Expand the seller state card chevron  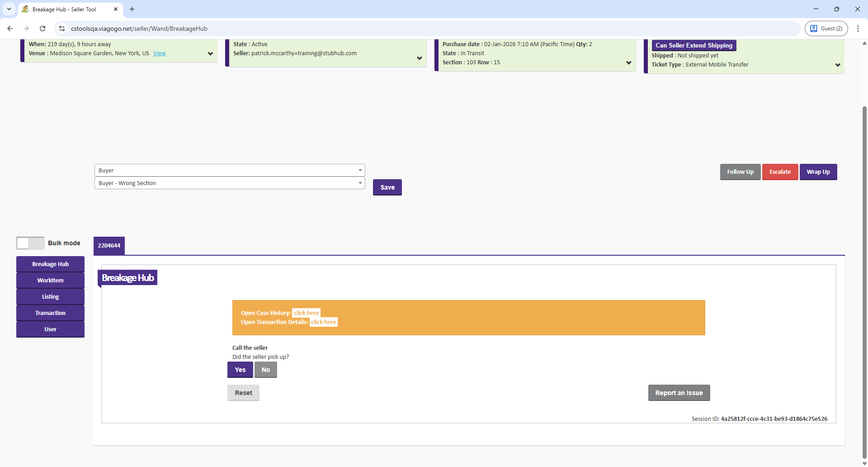(420, 58)
